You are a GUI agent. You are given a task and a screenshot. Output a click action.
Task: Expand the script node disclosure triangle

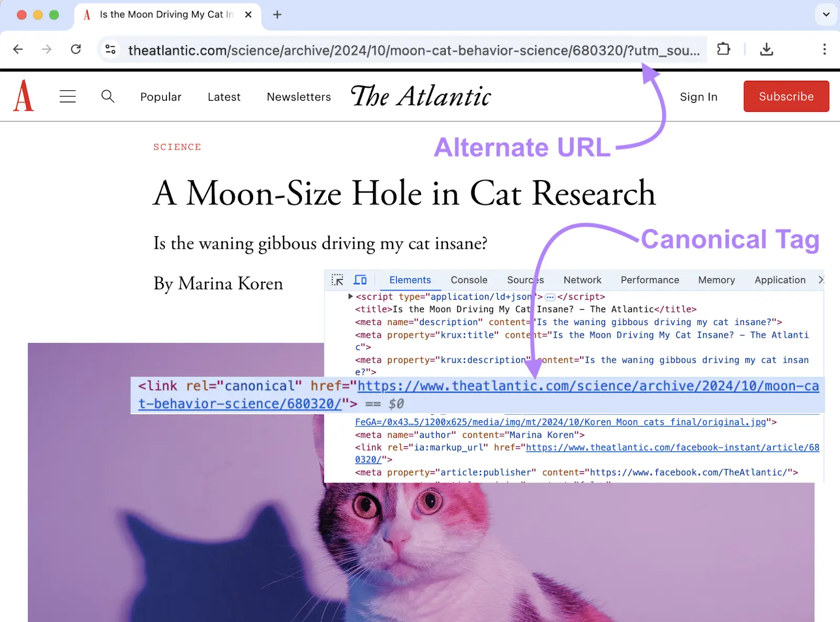pyautogui.click(x=350, y=296)
